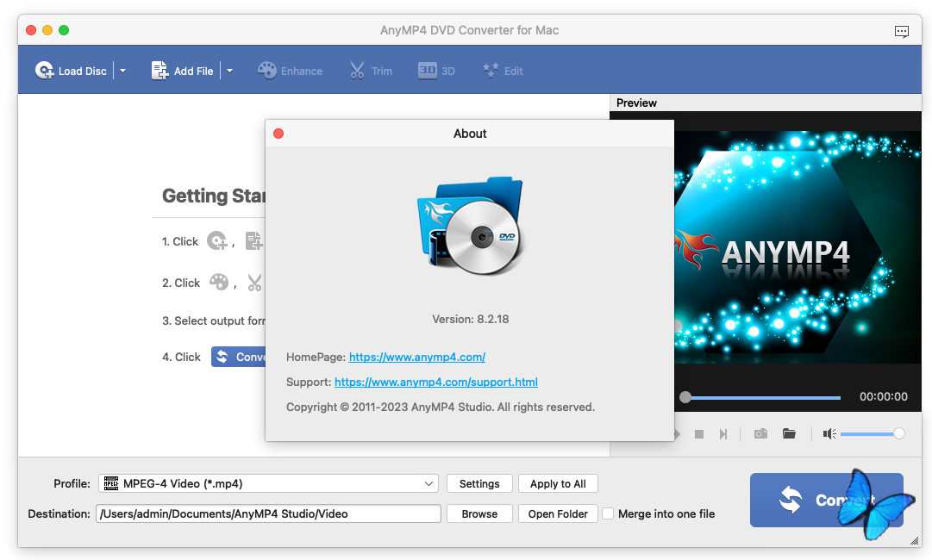Take a snapshot with the camera icon
This screenshot has height=560, width=932.
(x=760, y=433)
